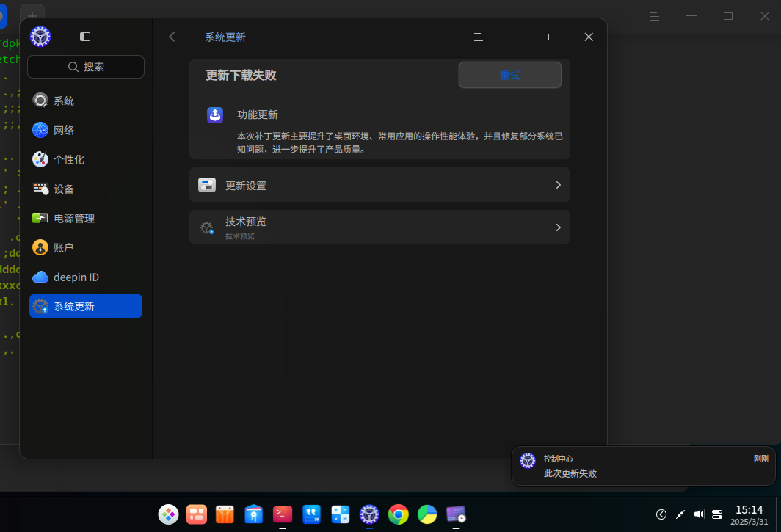Open the blue quotation-mark app in dock
Image resolution: width=781 pixels, height=532 pixels.
click(x=311, y=514)
